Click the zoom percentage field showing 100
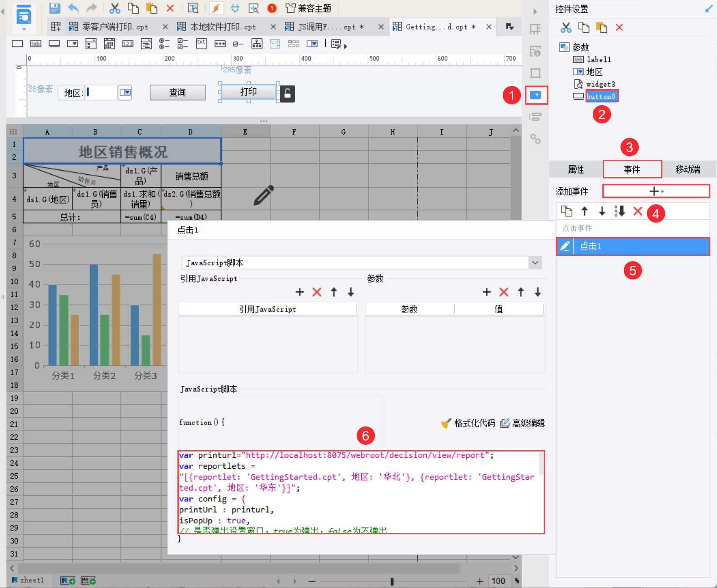The height and width of the screenshot is (588, 717). (499, 581)
